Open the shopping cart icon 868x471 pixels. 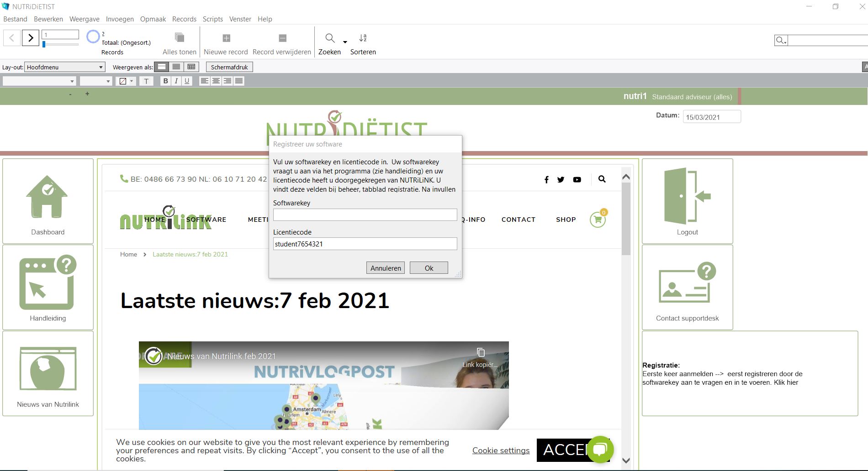click(598, 220)
